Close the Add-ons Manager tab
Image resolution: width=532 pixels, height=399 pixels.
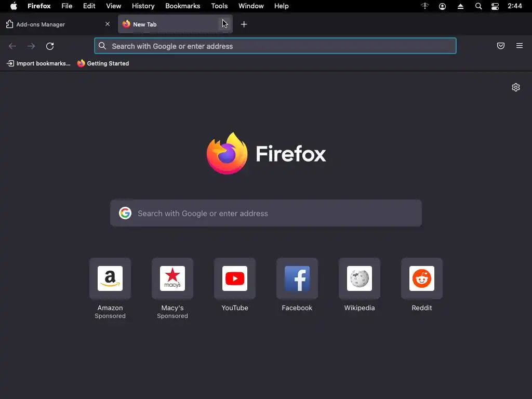point(108,24)
